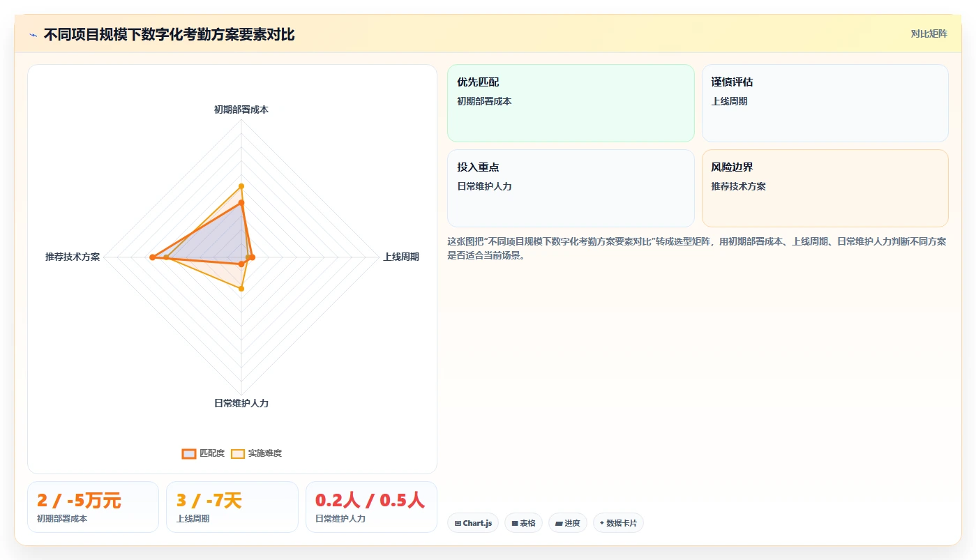Open the 投入重点 card
The image size is (976, 560).
pyautogui.click(x=571, y=188)
